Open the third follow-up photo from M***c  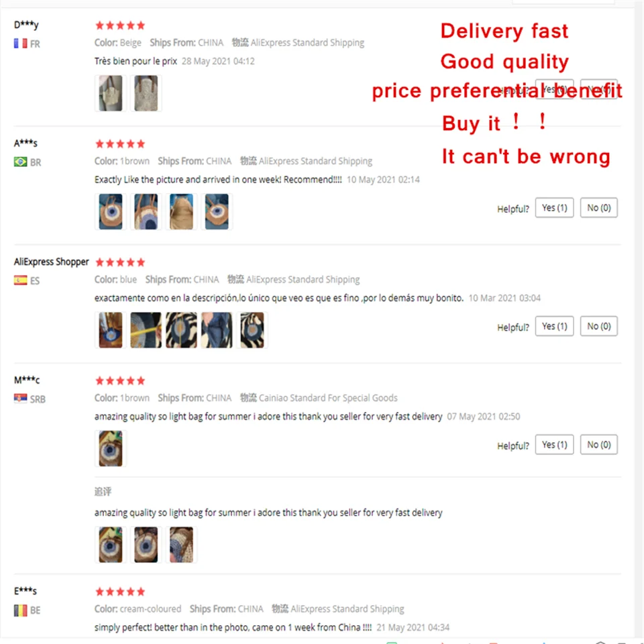point(181,545)
